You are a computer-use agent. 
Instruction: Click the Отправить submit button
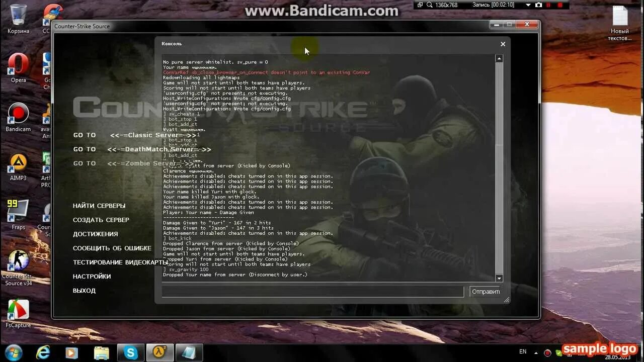point(485,292)
